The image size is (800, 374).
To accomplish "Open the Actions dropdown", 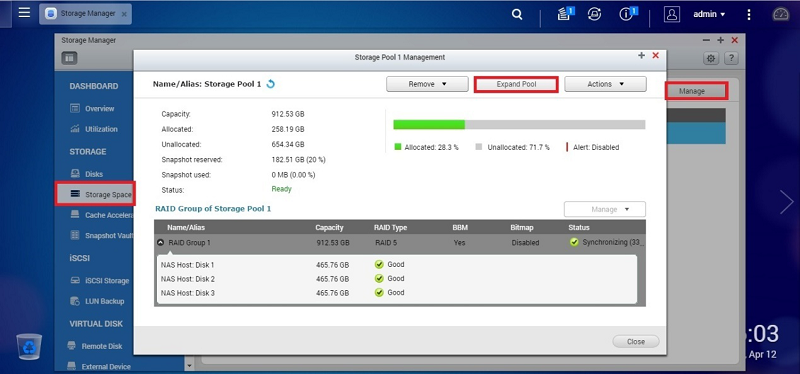I will click(605, 84).
